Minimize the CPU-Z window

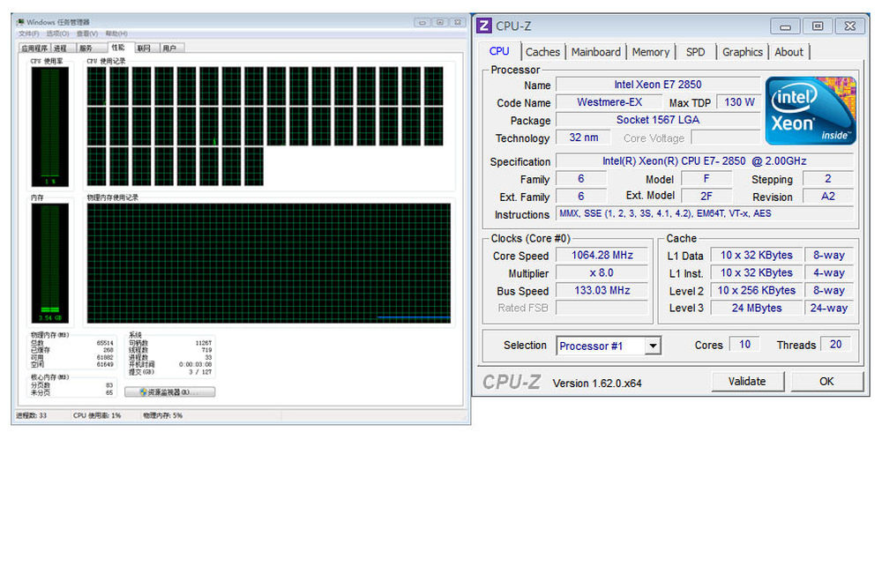click(786, 26)
